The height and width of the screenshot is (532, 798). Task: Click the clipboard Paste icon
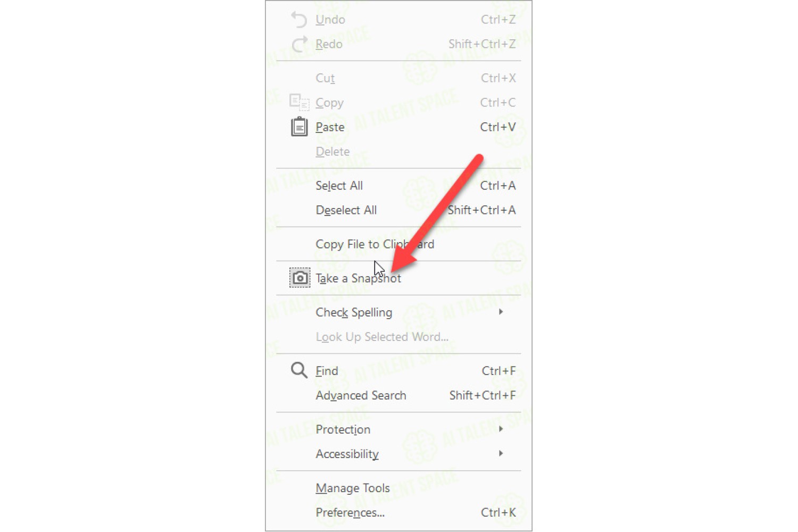click(299, 127)
